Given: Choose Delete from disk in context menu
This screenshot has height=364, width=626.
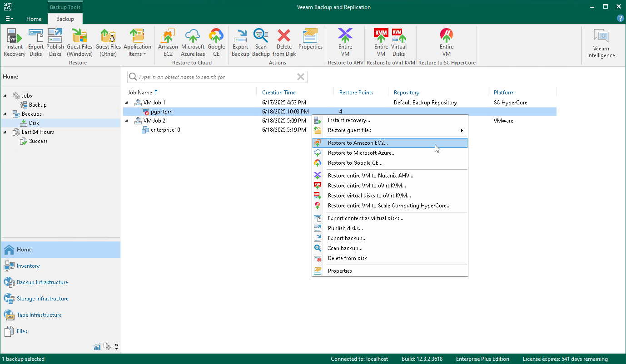Looking at the screenshot, I should (390, 258).
